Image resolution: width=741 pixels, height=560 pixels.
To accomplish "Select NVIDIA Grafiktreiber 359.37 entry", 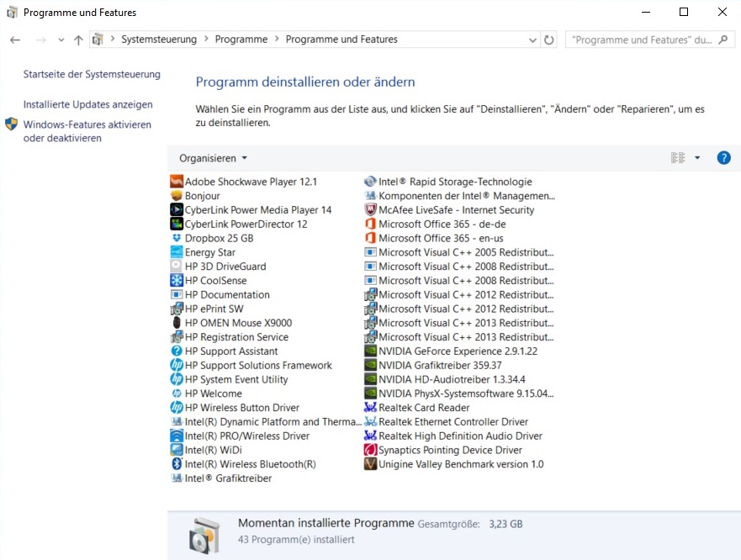I will [x=433, y=365].
